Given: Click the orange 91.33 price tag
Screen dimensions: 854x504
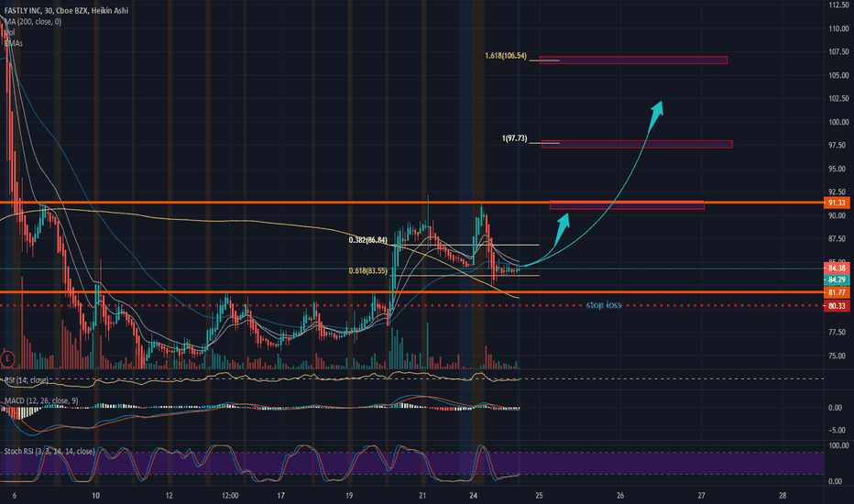Looking at the screenshot, I should [x=837, y=203].
